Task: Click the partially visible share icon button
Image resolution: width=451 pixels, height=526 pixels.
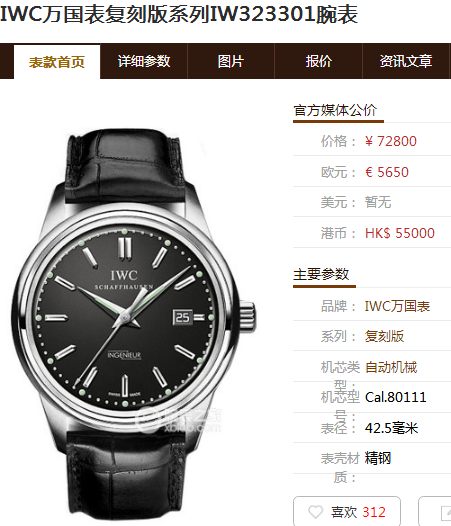Action: point(435,512)
